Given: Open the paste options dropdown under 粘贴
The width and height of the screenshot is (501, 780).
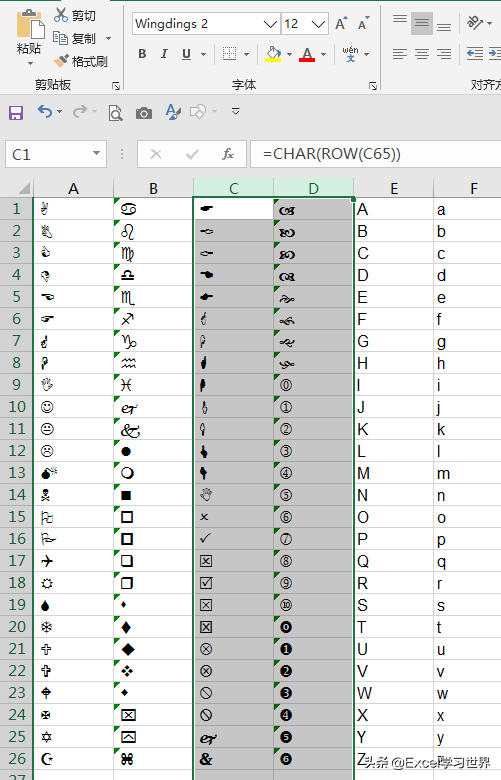Looking at the screenshot, I should click(x=30, y=63).
